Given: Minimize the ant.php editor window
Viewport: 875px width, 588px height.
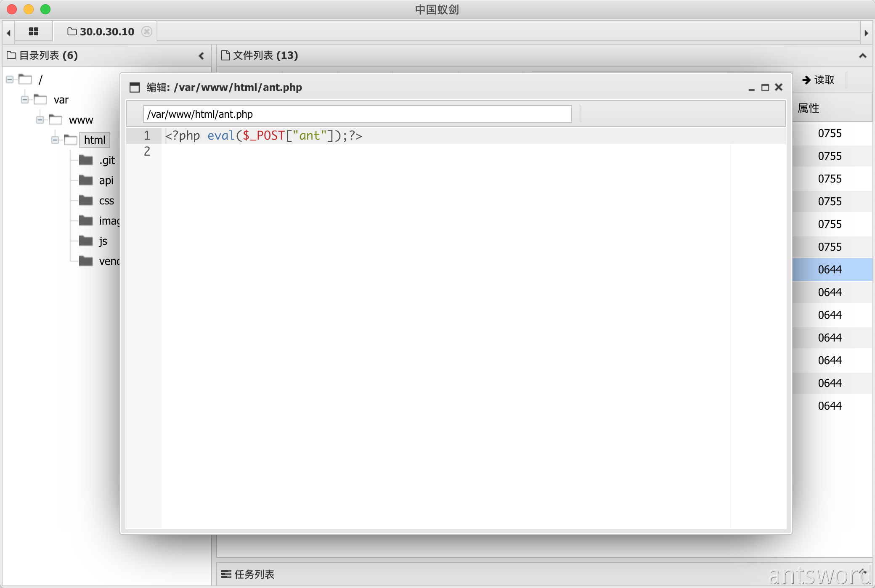Looking at the screenshot, I should pyautogui.click(x=751, y=87).
